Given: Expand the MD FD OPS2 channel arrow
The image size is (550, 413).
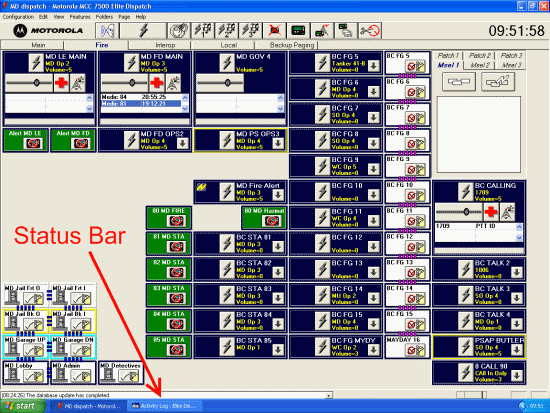Looking at the screenshot, I should 182,143.
